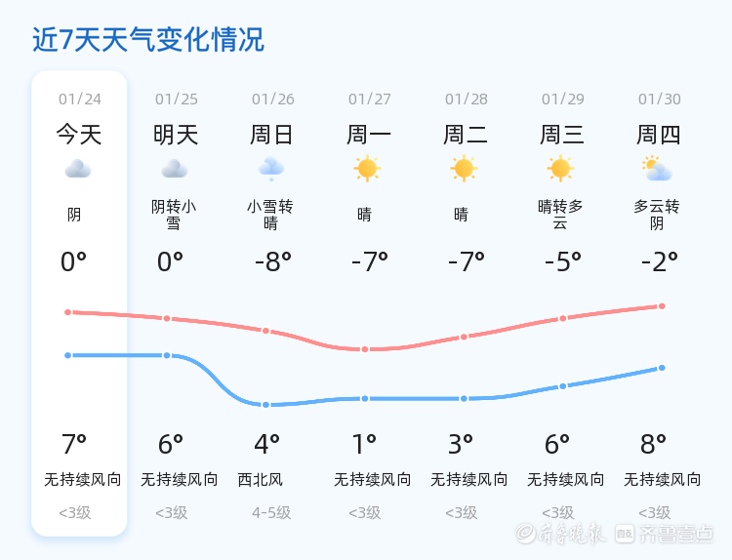Select the 明天 day label

point(176,135)
